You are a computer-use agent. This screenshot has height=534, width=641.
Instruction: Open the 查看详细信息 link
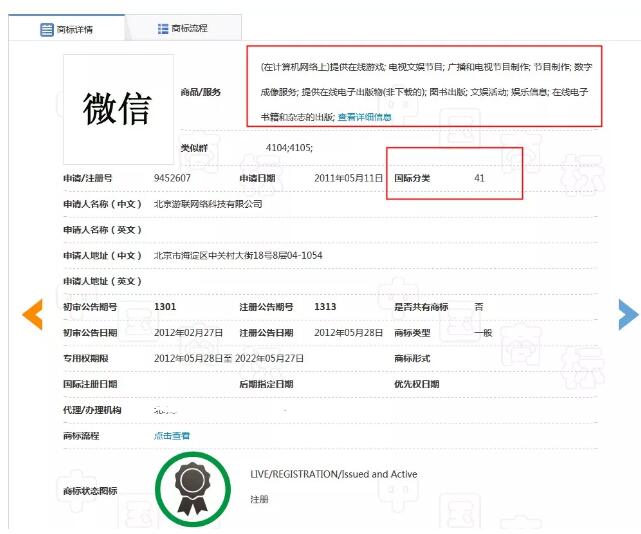point(365,117)
